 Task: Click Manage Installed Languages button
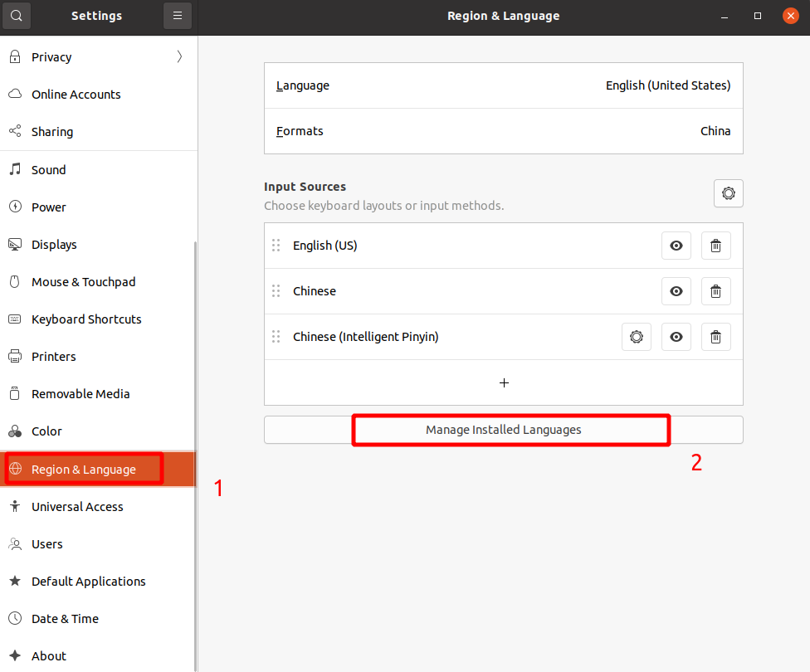504,430
